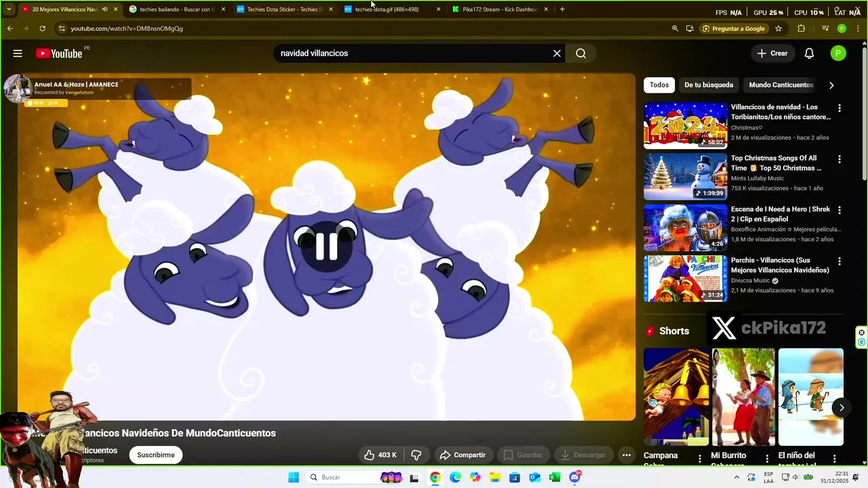868x488 pixels.
Task: Open the Shrek I Need a Hero thumbnail
Action: (x=685, y=228)
